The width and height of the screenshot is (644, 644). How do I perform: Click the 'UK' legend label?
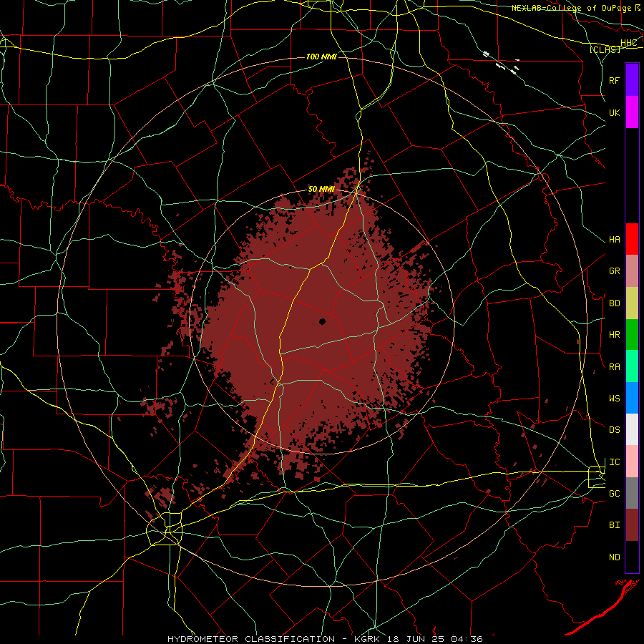point(614,112)
